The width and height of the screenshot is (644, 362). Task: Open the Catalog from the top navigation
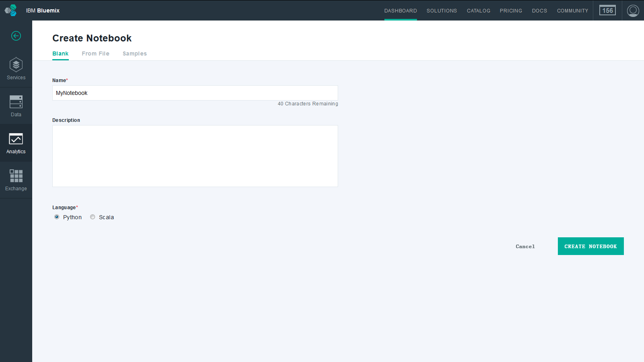coord(479,10)
